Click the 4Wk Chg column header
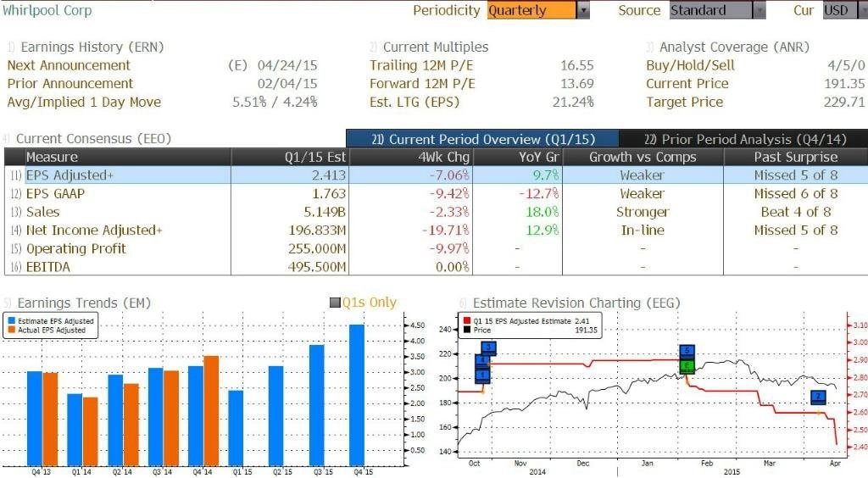Image resolution: width=868 pixels, height=478 pixels. tap(411, 157)
